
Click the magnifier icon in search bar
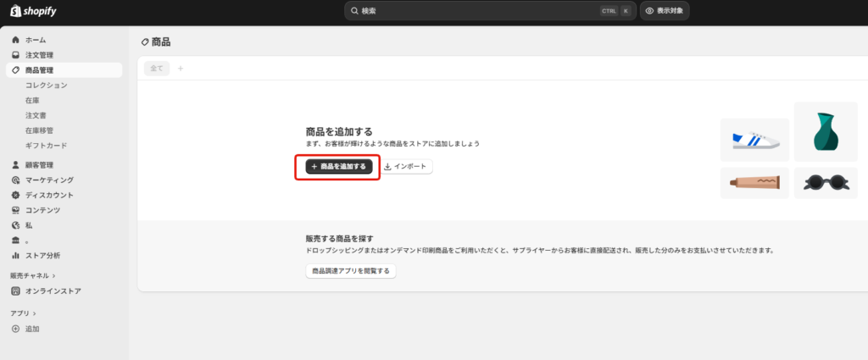point(354,10)
